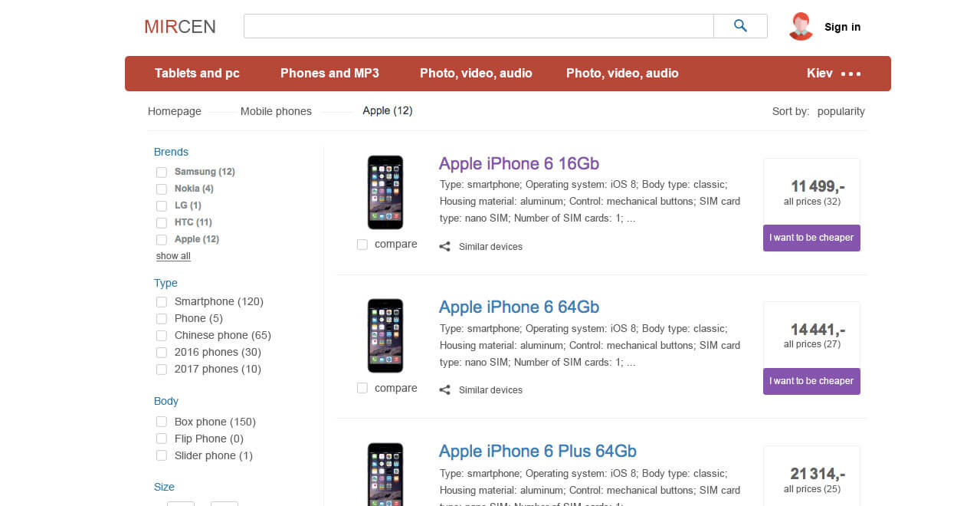Open the Sort by popularity dropdown
980x506 pixels.
(x=841, y=112)
